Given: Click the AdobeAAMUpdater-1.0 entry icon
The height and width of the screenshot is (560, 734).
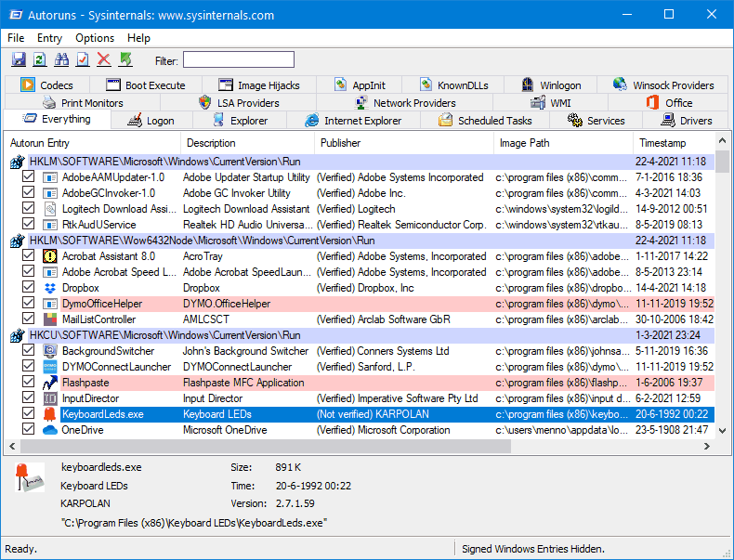Looking at the screenshot, I should coord(49,177).
